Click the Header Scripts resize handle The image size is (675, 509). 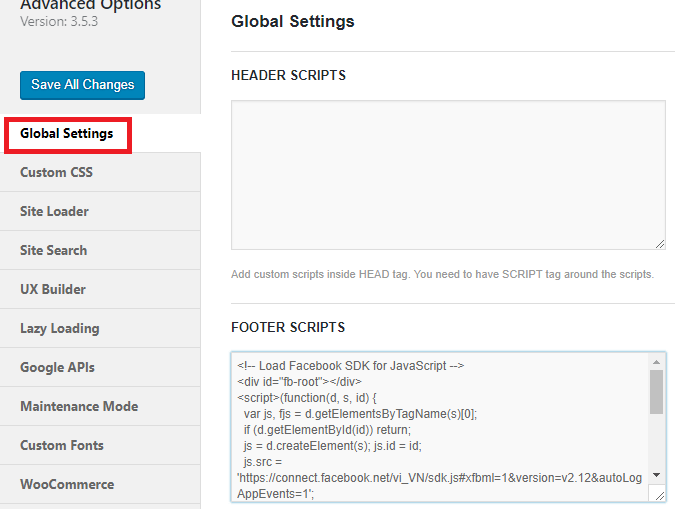[660, 244]
